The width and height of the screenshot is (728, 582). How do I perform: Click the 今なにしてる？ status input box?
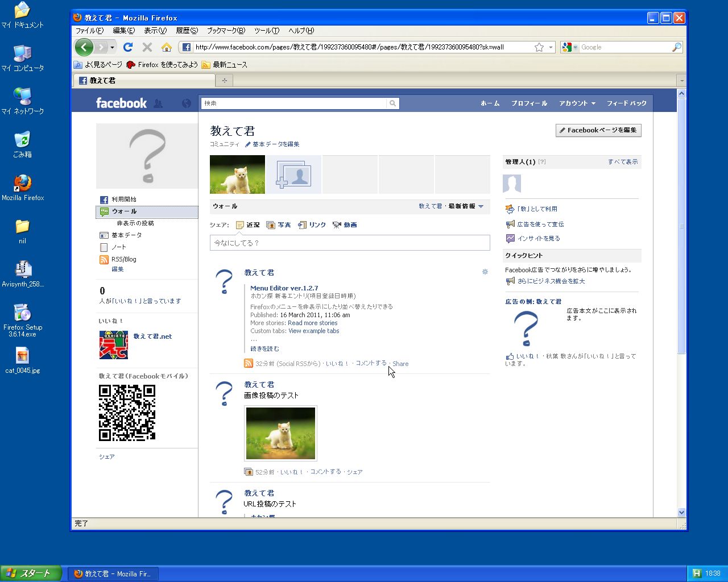[x=350, y=243]
